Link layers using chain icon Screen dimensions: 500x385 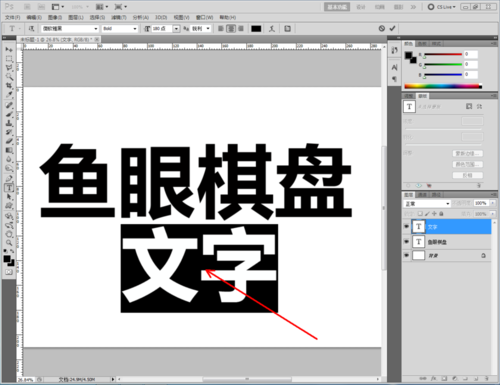click(423, 379)
